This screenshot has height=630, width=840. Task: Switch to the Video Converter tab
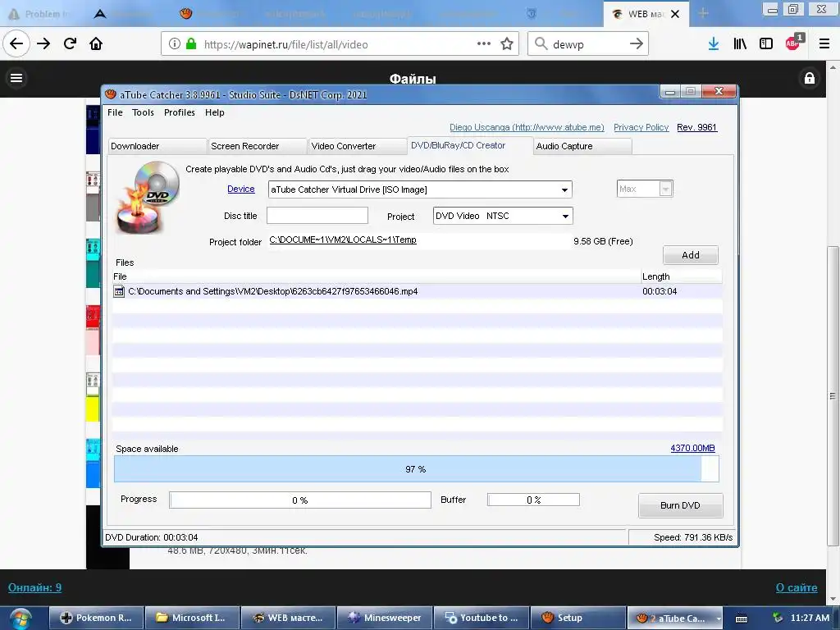point(358,146)
